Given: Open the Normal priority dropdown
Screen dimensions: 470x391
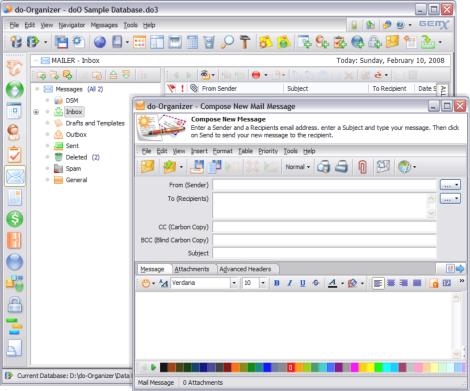Looking at the screenshot, I should (x=298, y=167).
